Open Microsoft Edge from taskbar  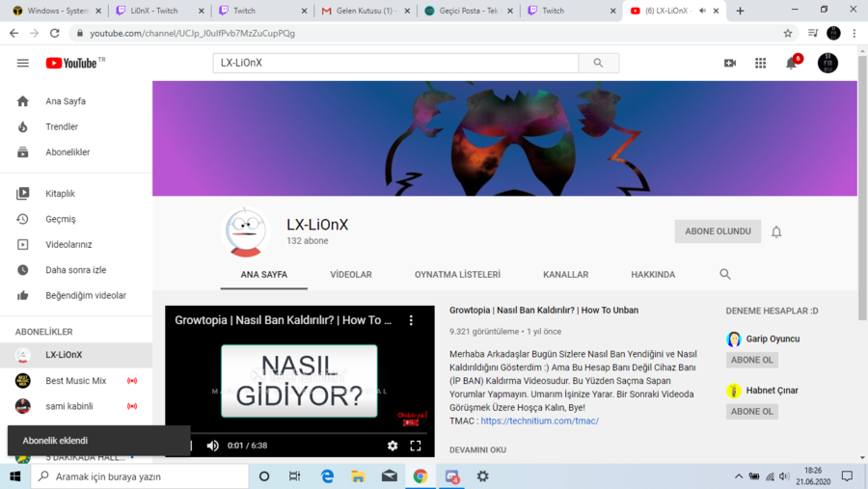tap(327, 476)
